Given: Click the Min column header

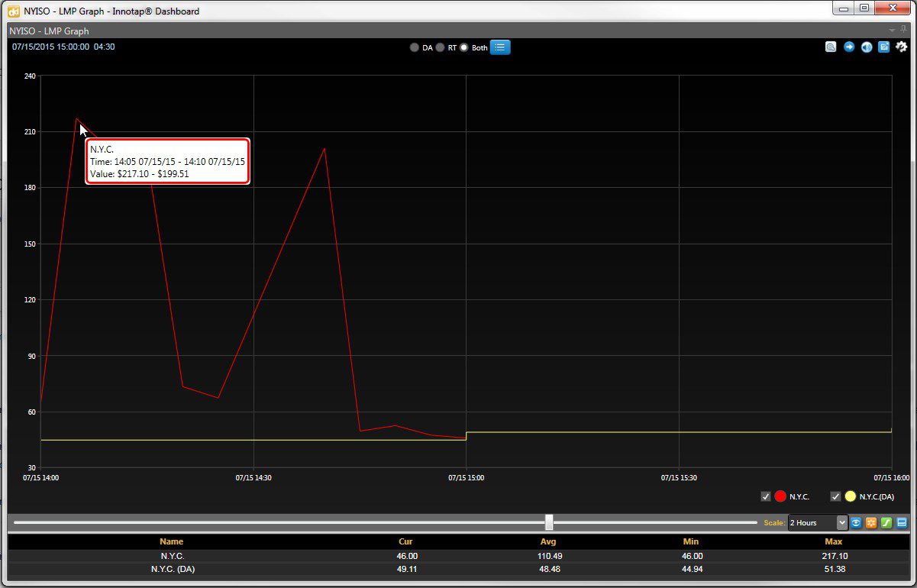Looking at the screenshot, I should [x=691, y=541].
